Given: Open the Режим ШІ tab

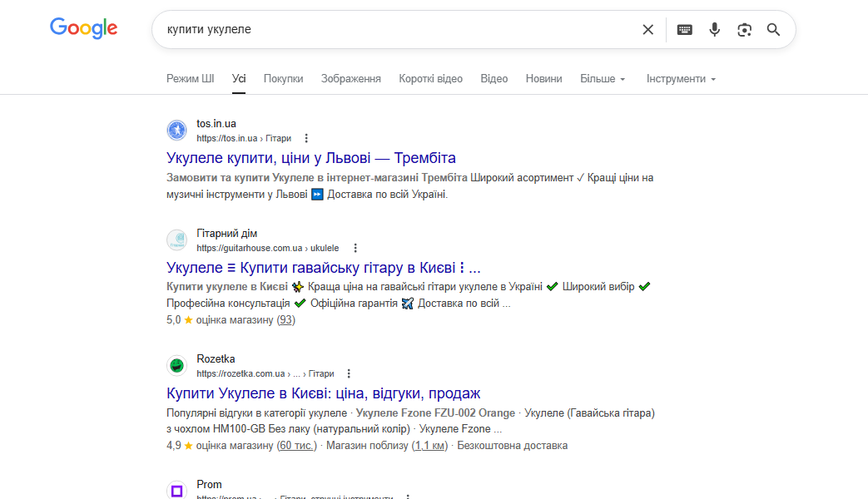Looking at the screenshot, I should point(190,79).
